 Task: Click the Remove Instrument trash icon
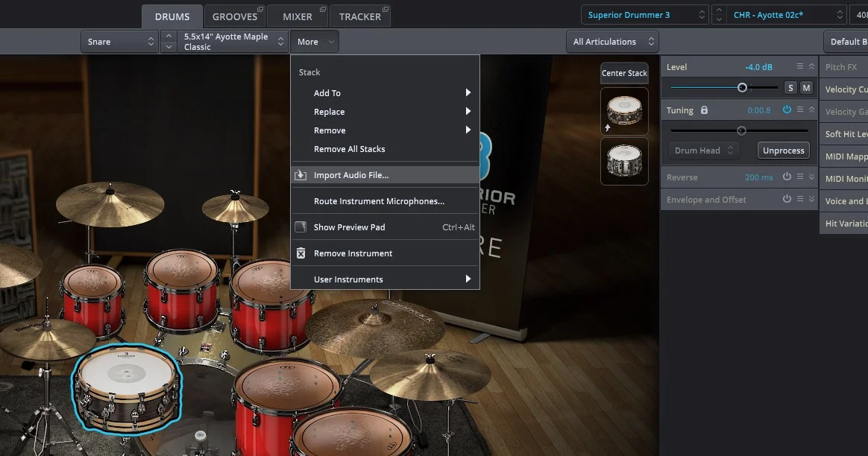tap(301, 253)
